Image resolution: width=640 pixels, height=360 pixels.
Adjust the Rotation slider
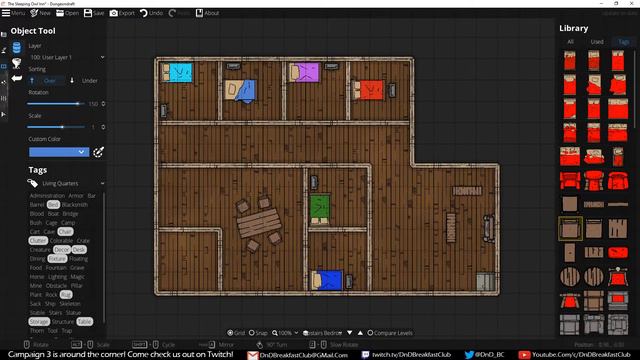coord(56,104)
